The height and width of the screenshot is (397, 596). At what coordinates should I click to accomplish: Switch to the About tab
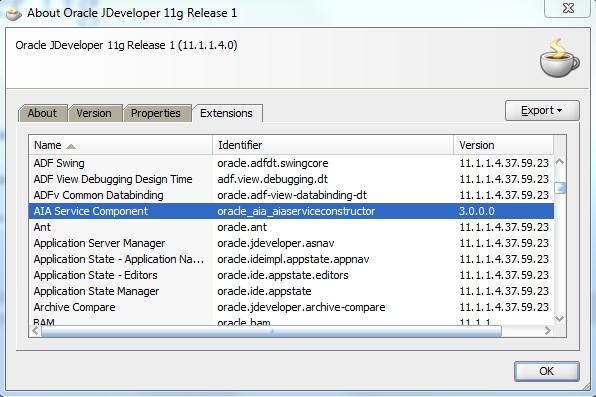[43, 113]
